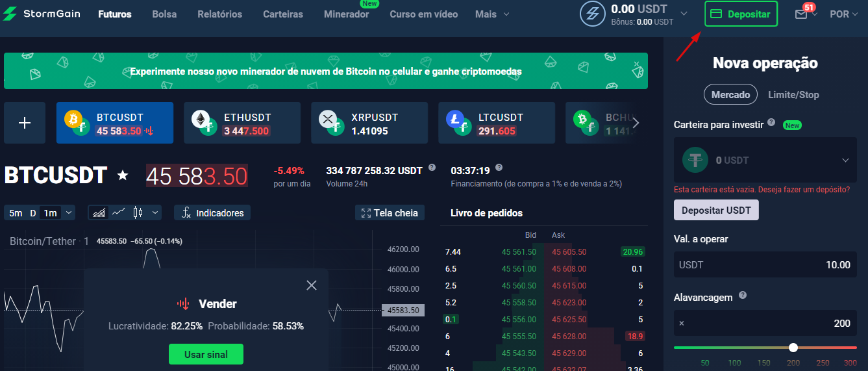Select the line chart type icon
Screen dimensions: 868x371
click(118, 212)
